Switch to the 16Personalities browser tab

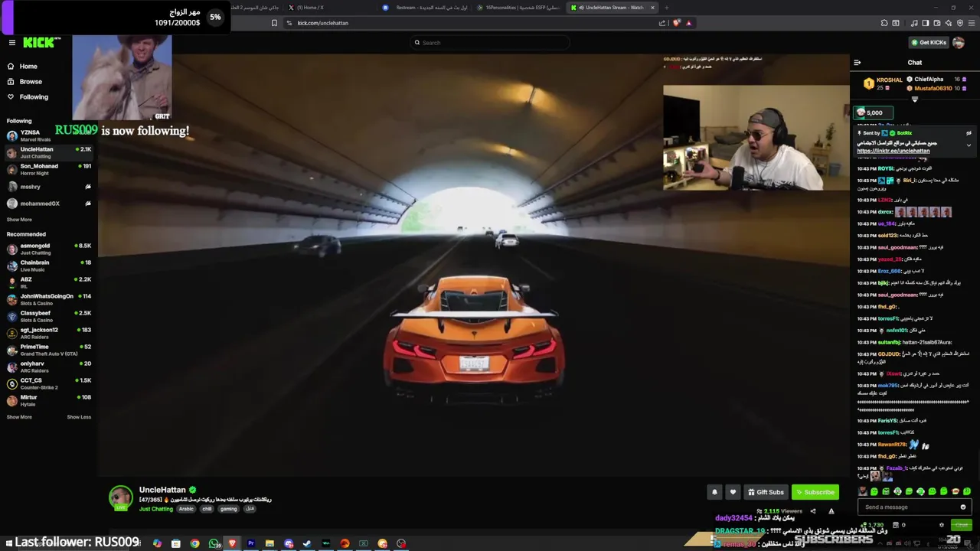(519, 8)
